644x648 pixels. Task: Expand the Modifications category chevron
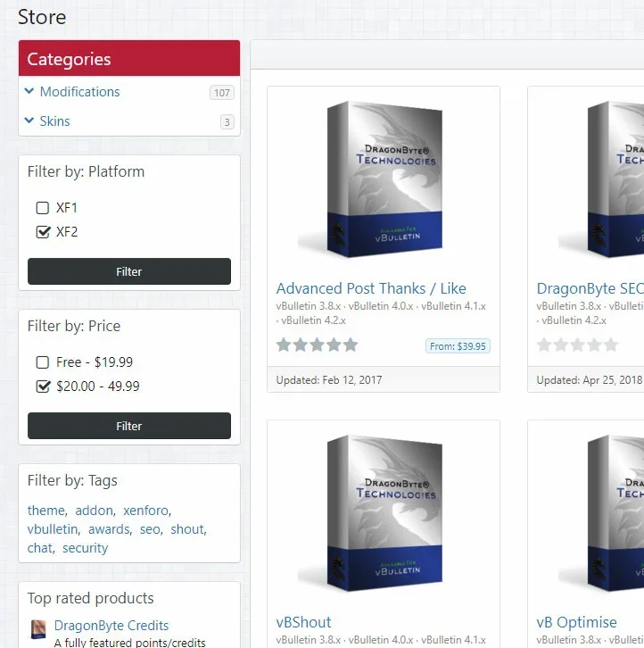pos(29,91)
